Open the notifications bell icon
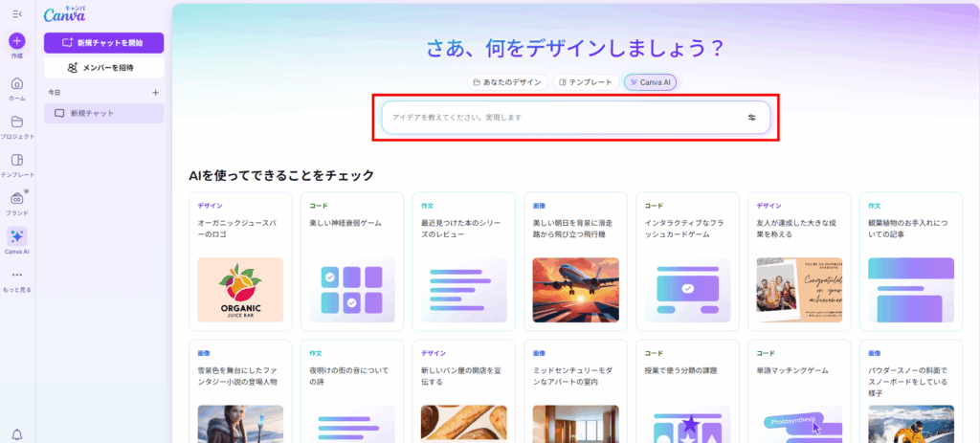Viewport: 980px width, 443px height. tap(17, 432)
